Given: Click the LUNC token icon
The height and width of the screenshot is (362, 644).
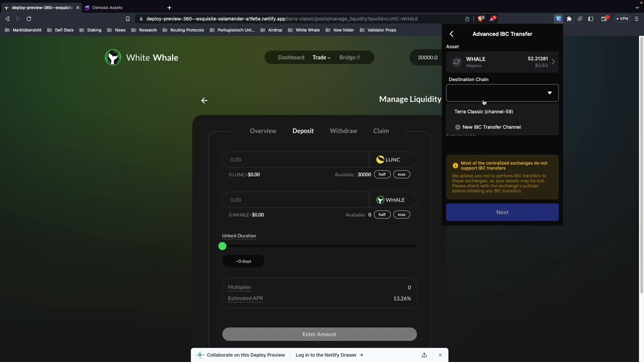Looking at the screenshot, I should [380, 159].
